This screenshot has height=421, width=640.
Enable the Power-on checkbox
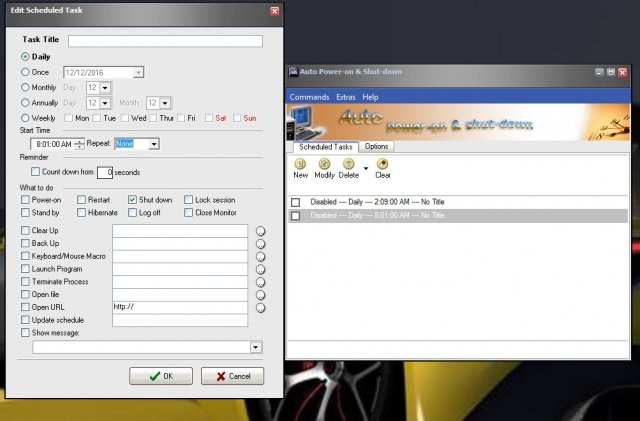click(x=26, y=200)
